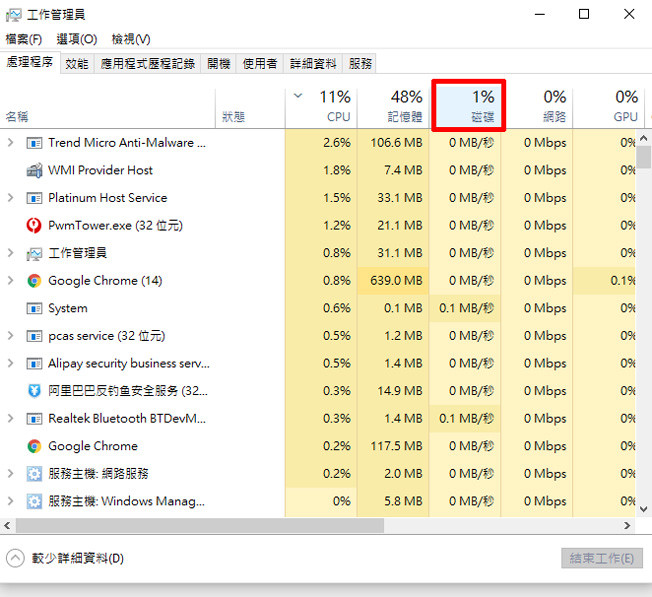The height and width of the screenshot is (597, 652).
Task: Expand the Google Chrome (14) group
Action: tap(10, 281)
